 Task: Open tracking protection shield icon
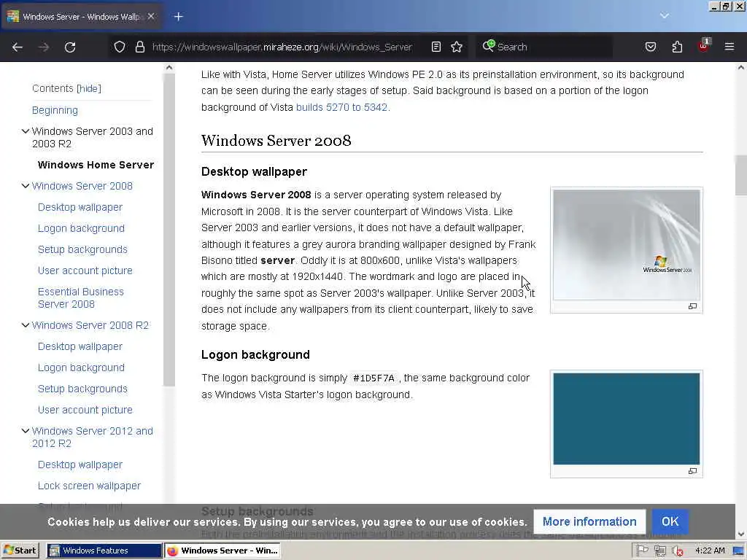pyautogui.click(x=120, y=47)
